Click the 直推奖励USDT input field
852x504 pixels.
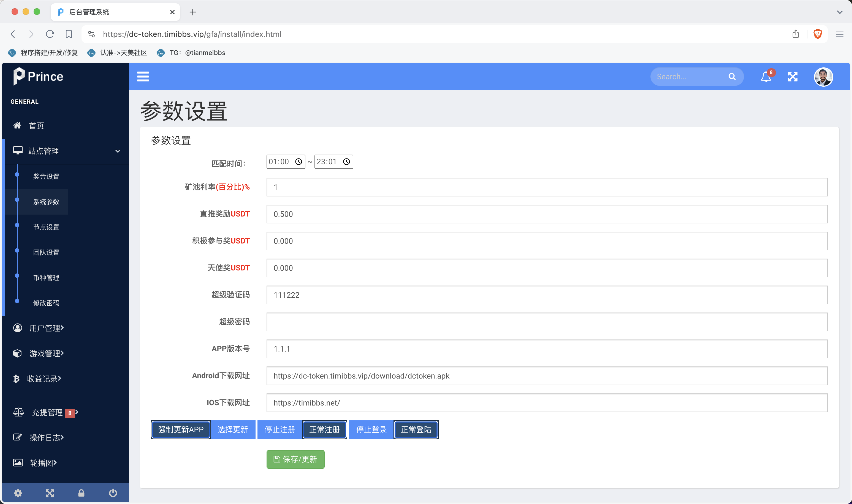547,214
